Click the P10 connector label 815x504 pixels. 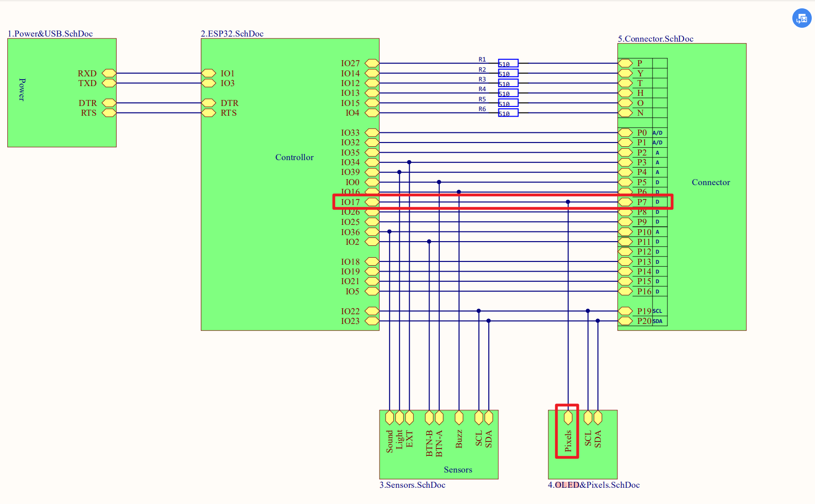click(644, 232)
